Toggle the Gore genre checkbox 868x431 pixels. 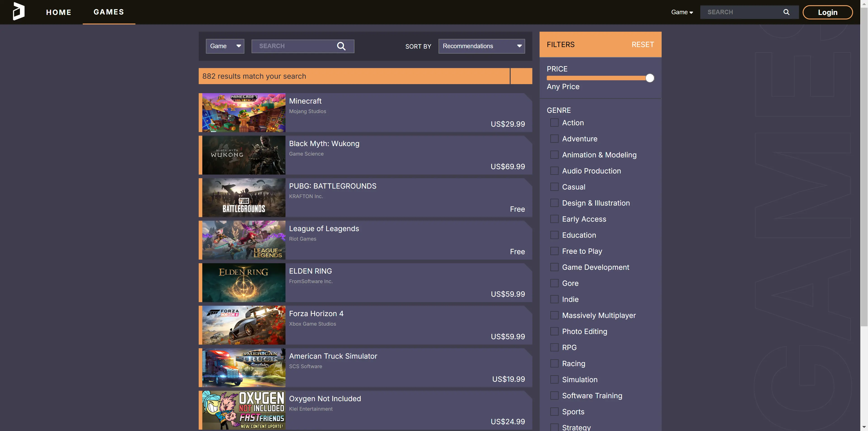click(554, 283)
